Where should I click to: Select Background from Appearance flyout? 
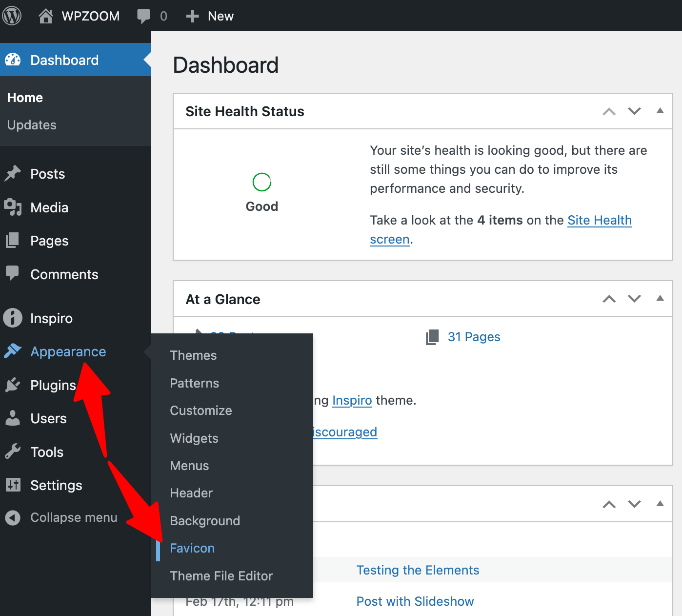pos(205,521)
